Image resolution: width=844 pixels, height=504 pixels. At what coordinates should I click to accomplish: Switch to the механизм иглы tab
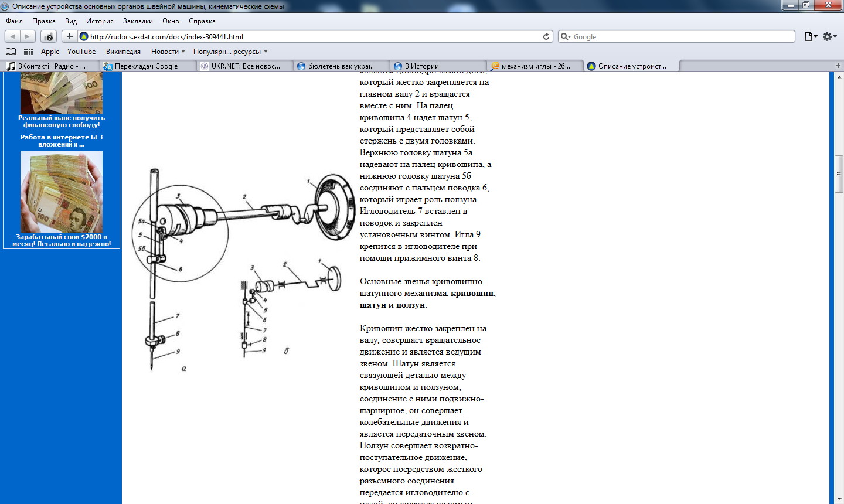(535, 66)
